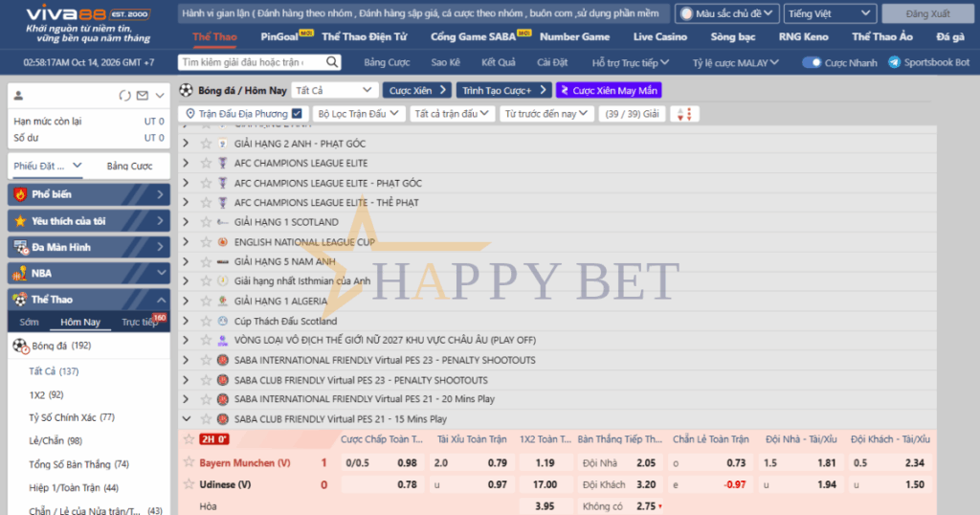Image resolution: width=980 pixels, height=515 pixels.
Task: Open the Phiếu Đặt dropdown
Action: tap(48, 166)
